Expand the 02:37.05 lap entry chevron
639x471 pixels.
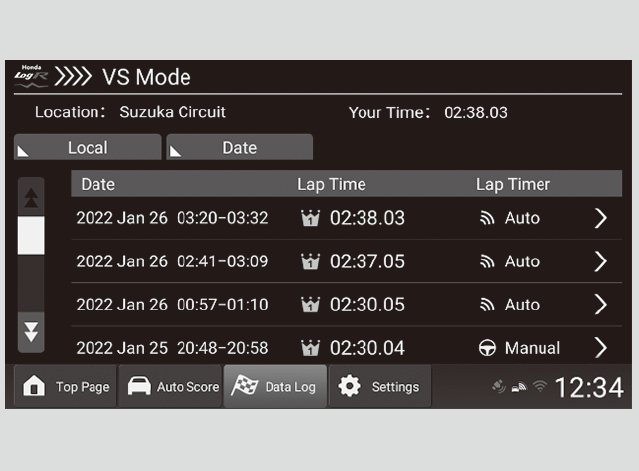(x=600, y=261)
